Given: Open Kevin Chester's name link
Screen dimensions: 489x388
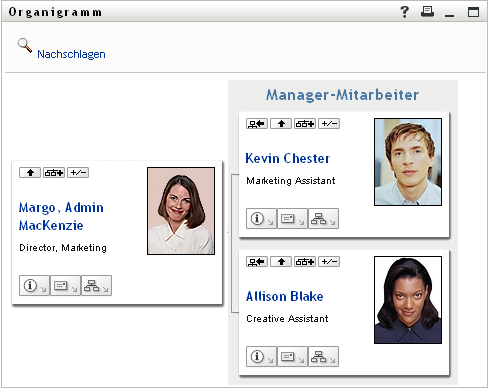Looking at the screenshot, I should click(288, 158).
